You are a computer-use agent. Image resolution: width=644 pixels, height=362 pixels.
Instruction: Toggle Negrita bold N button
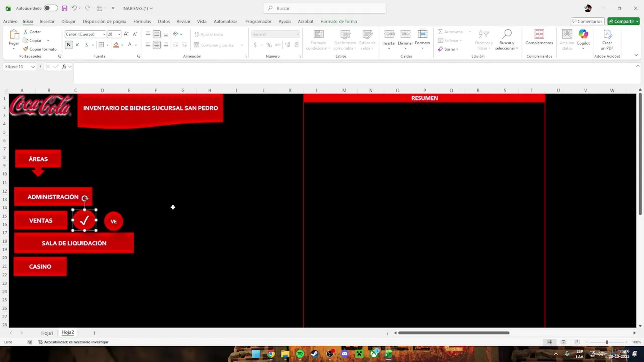(x=69, y=45)
